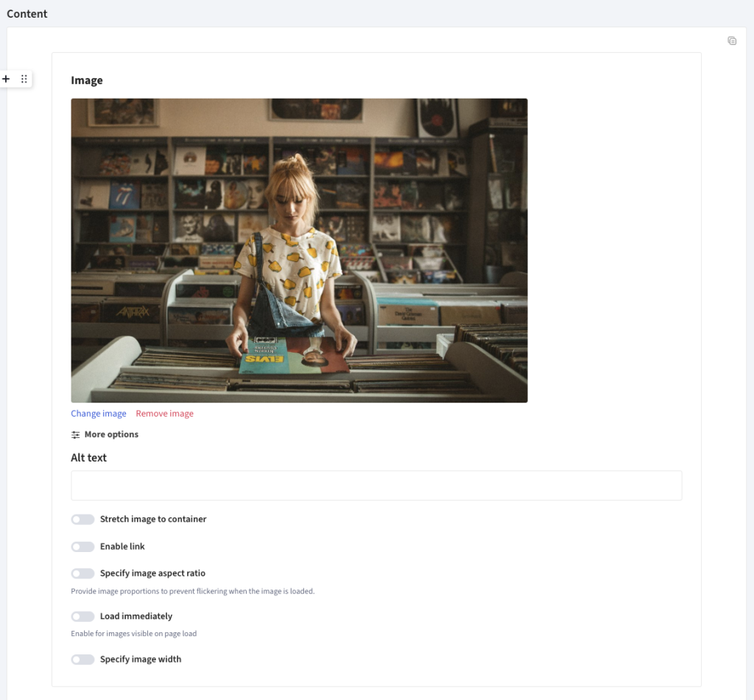Click the 'Content' heading
The image size is (754, 700).
point(27,14)
